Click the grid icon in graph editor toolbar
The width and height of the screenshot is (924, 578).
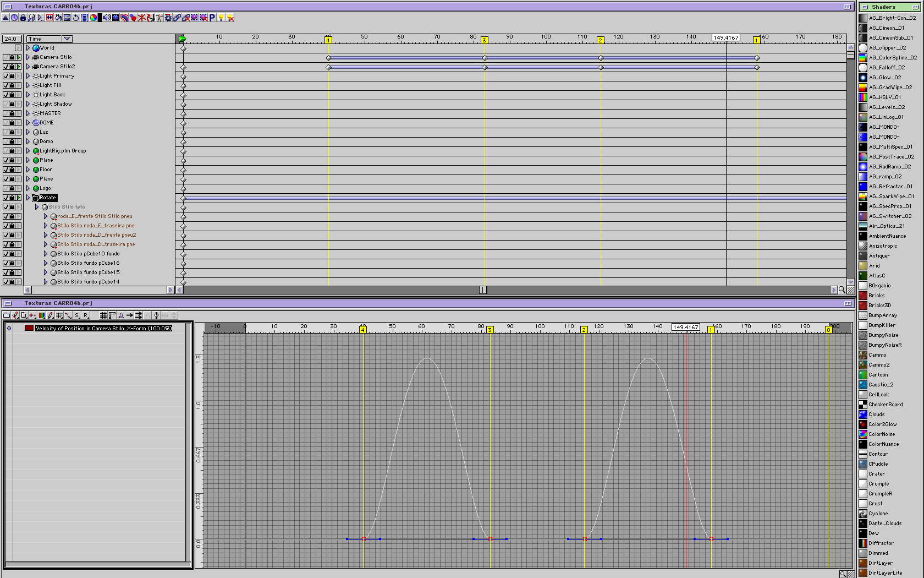click(x=103, y=315)
